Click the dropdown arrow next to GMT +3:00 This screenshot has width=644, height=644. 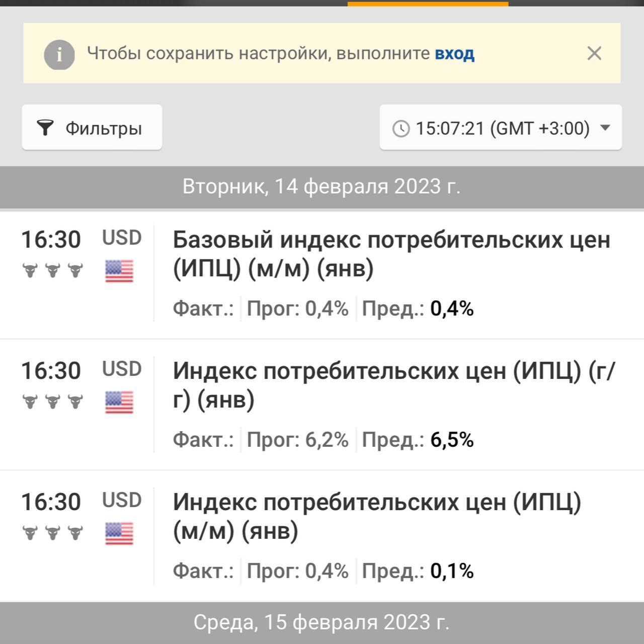coord(606,128)
